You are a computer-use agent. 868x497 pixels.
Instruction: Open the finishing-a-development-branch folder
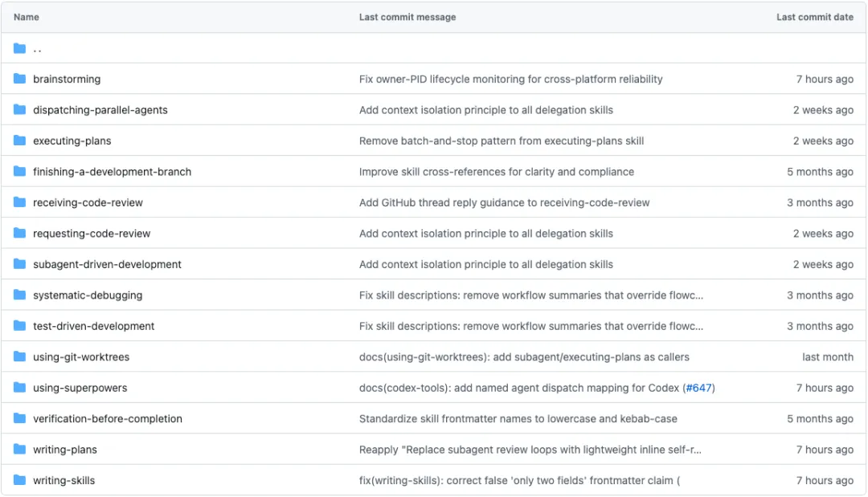[x=112, y=172]
